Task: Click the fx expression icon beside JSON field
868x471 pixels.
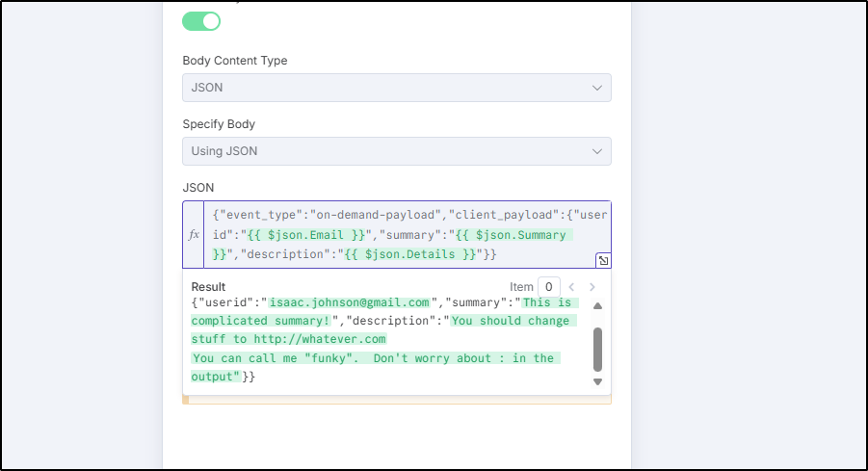Action: [x=194, y=235]
